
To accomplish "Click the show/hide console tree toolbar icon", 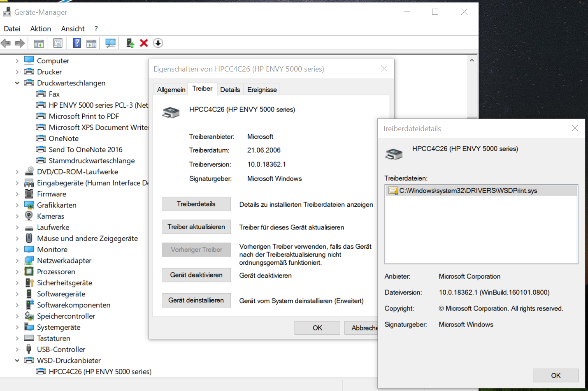I will [x=39, y=43].
